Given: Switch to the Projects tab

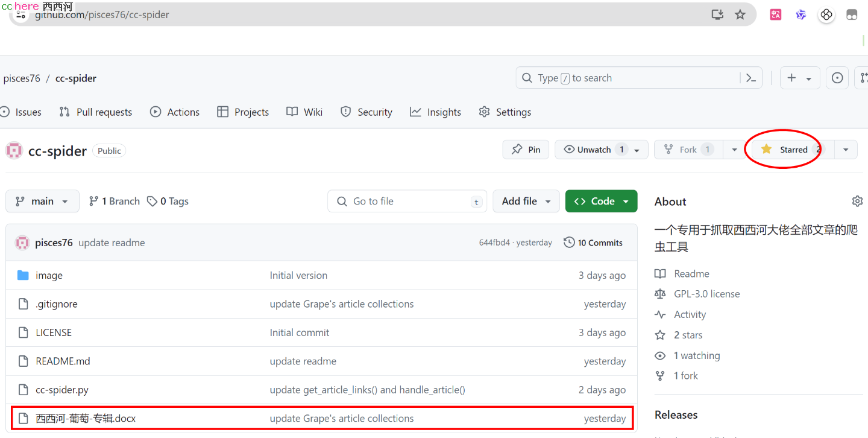Looking at the screenshot, I should [x=243, y=112].
